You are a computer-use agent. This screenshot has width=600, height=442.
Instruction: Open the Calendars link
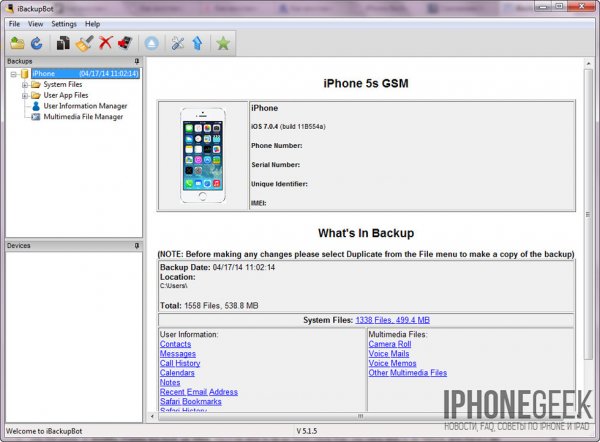click(x=177, y=373)
